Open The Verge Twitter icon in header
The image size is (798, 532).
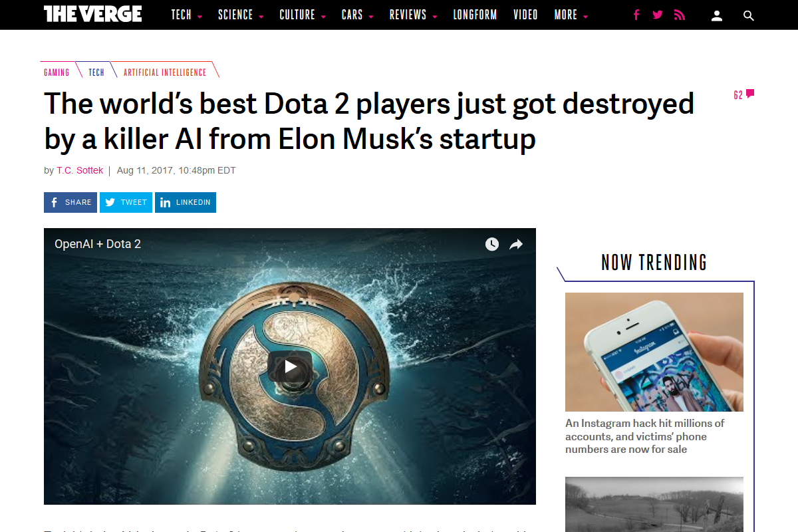click(x=658, y=15)
